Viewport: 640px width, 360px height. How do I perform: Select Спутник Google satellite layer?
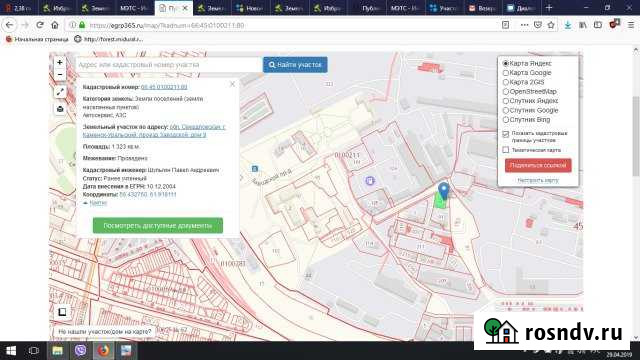pyautogui.click(x=505, y=110)
